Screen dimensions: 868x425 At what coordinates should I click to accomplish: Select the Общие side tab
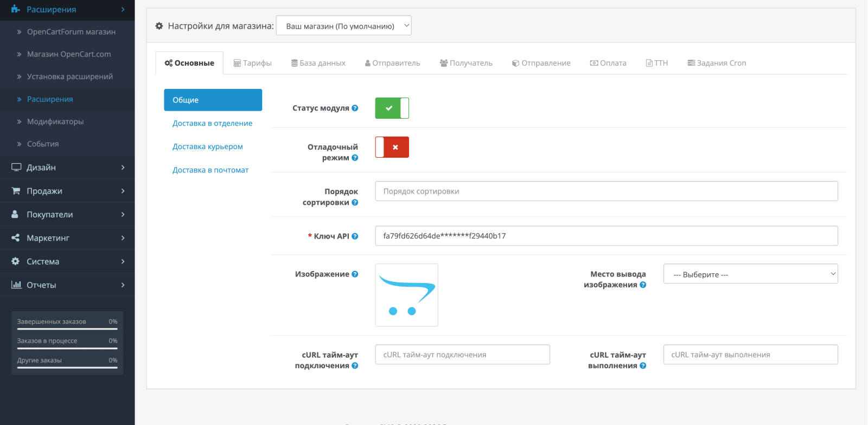(213, 100)
